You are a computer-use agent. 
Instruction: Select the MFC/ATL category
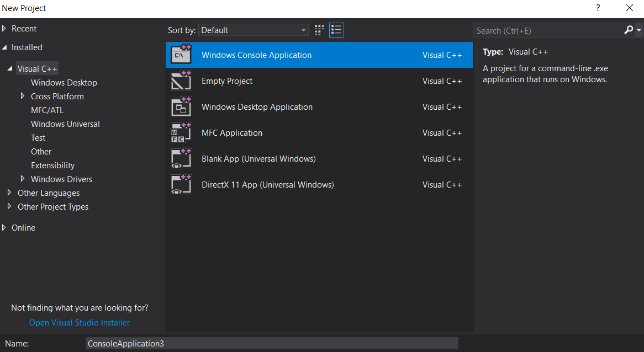(x=47, y=110)
